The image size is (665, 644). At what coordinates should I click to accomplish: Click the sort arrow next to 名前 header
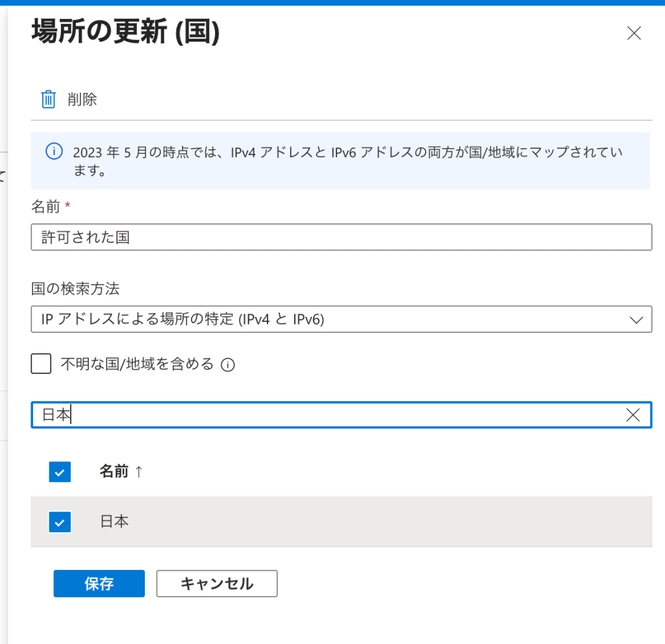(138, 472)
